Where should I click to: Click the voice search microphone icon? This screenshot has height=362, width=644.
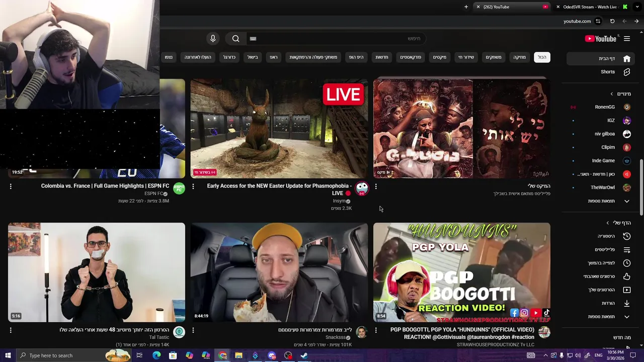pos(213,39)
